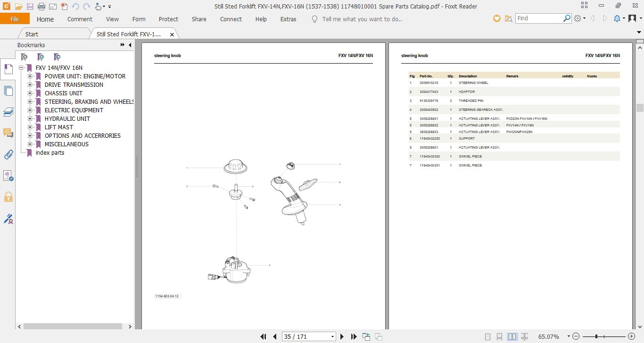This screenshot has width=644, height=343.
Task: Open the Security lock panel
Action: click(8, 197)
